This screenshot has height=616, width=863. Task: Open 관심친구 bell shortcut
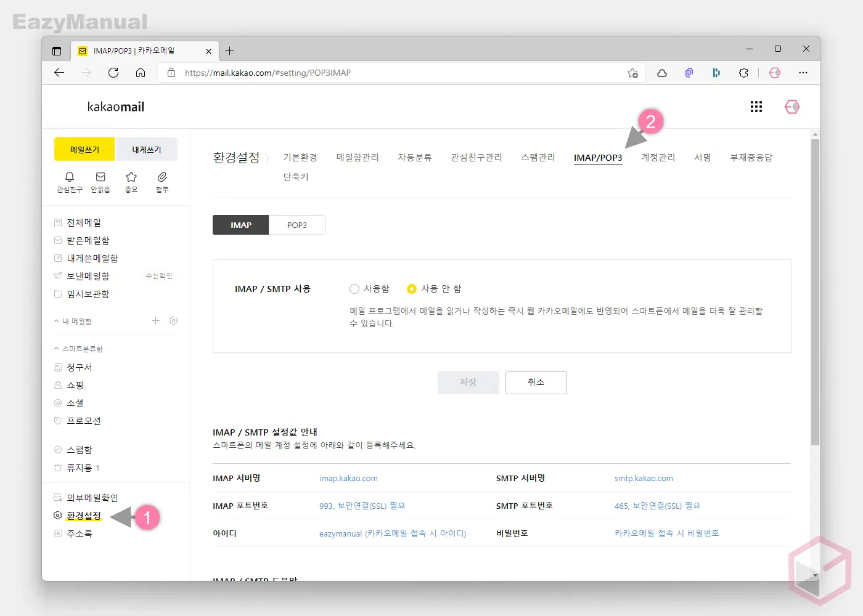[x=70, y=182]
